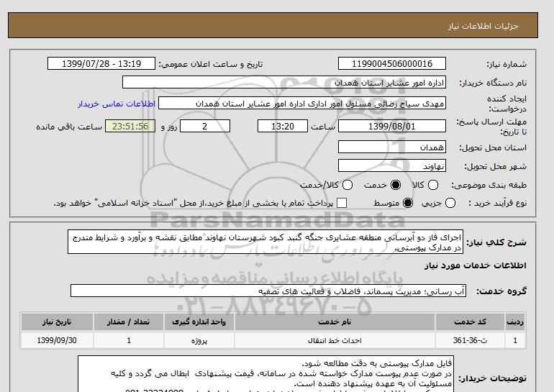Click the جزئیات اطلاعات نیاز header title
Screen dimensions: 554x392
[483, 26]
